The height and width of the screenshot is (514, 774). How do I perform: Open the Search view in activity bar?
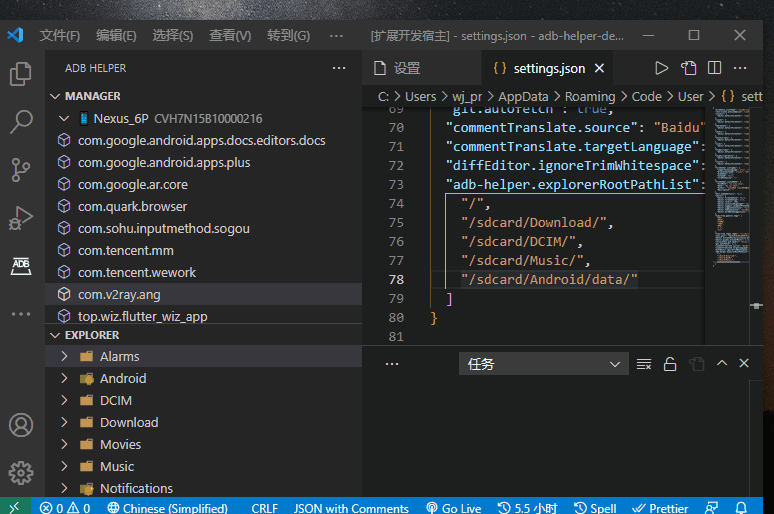(21, 121)
